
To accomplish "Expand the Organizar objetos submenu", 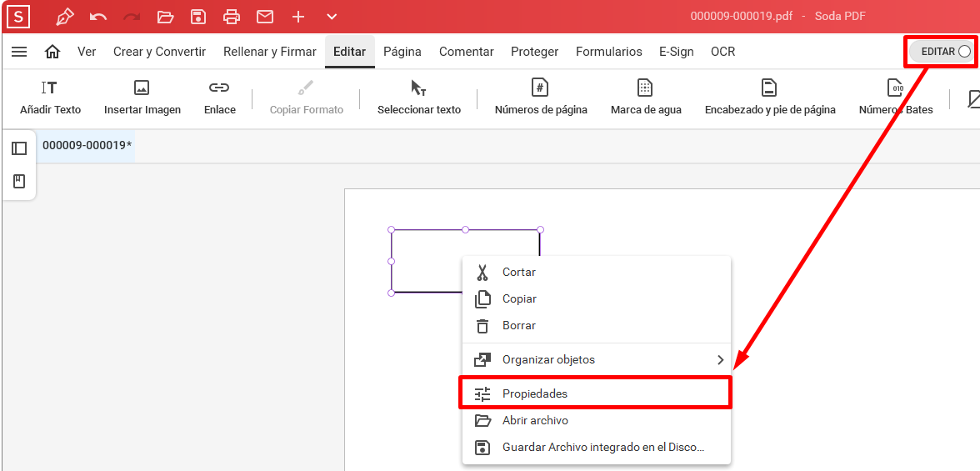I will (x=597, y=359).
